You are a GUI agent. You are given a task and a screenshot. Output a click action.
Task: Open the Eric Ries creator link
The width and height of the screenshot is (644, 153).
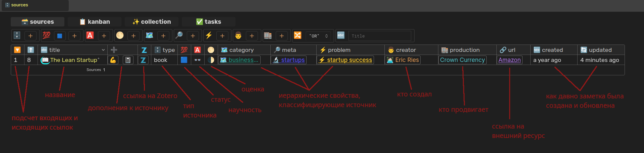(407, 60)
